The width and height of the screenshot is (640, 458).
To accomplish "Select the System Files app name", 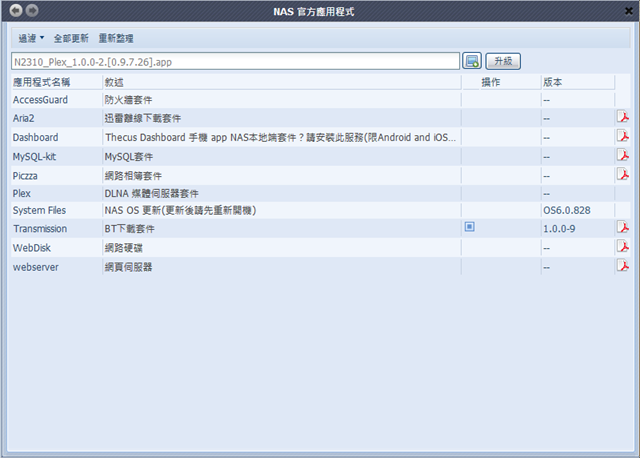I will tap(39, 210).
